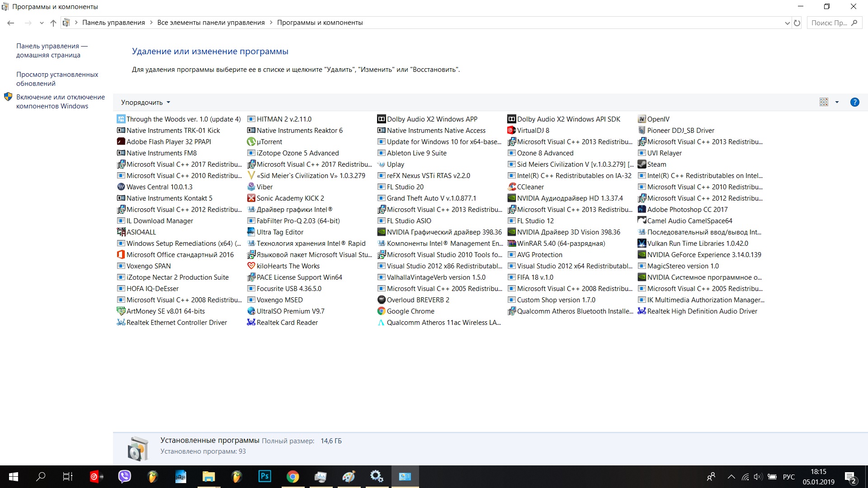This screenshot has width=868, height=488.
Task: Open view options dropdown arrow
Action: (x=837, y=103)
